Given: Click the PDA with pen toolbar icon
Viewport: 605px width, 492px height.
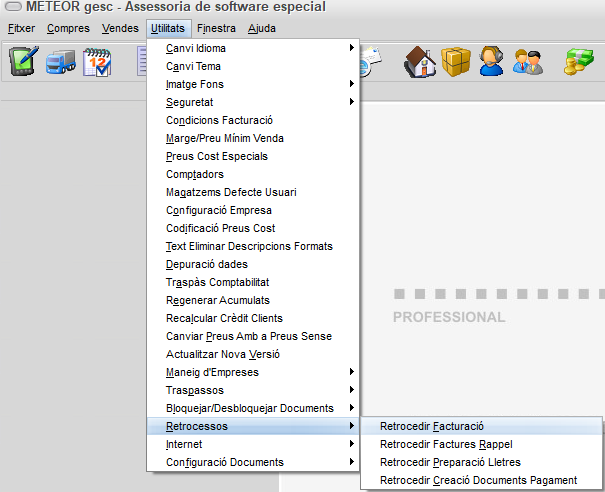Looking at the screenshot, I should pyautogui.click(x=24, y=61).
